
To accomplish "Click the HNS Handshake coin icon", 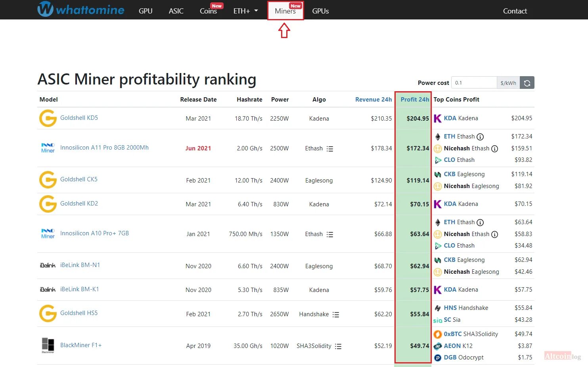I will (438, 308).
